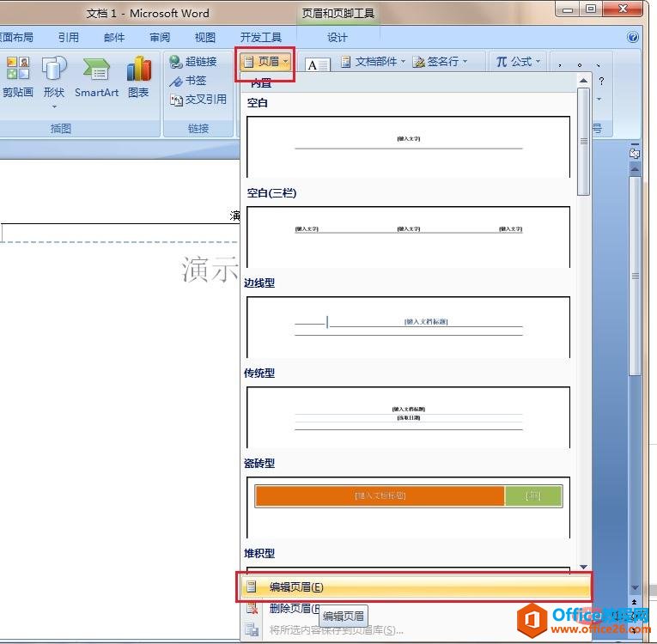Image resolution: width=657 pixels, height=644 pixels.
Task: Add a bookmark with 书签
Action: click(188, 81)
